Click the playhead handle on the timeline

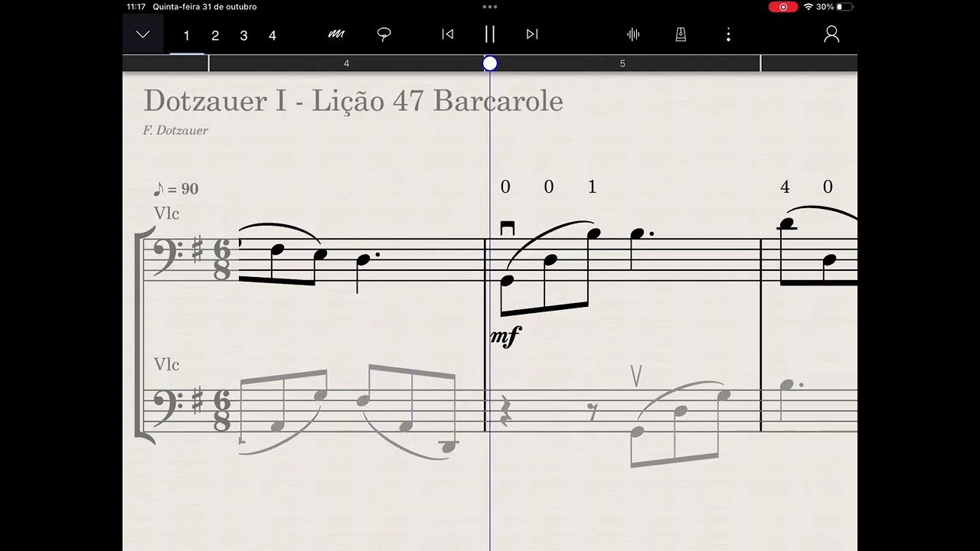click(490, 64)
